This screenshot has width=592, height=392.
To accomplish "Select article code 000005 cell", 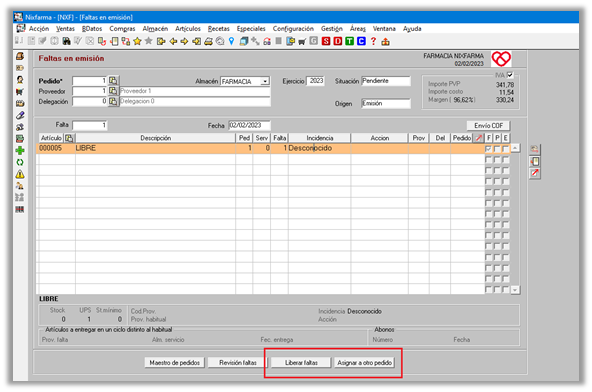I will pyautogui.click(x=56, y=148).
